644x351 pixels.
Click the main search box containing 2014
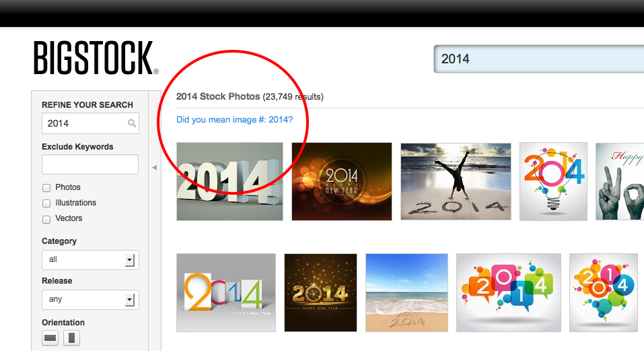(x=539, y=59)
